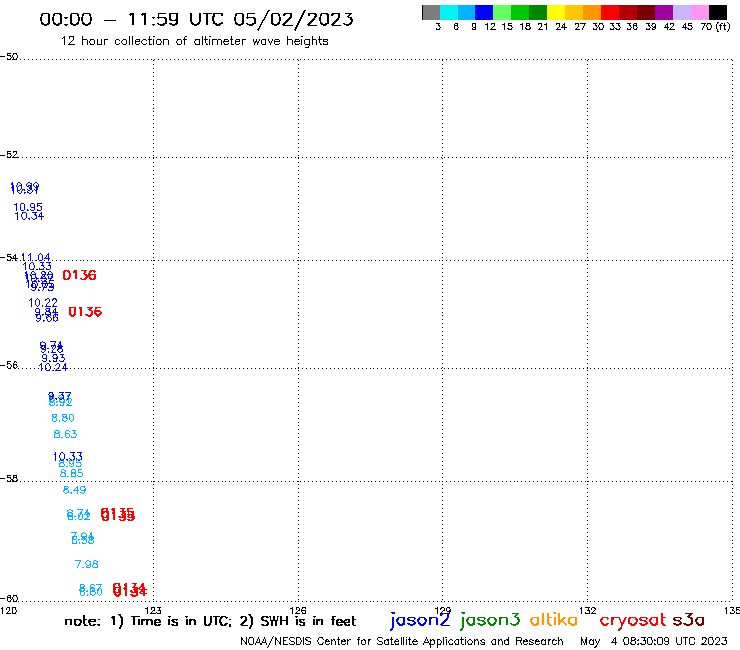This screenshot has width=740, height=650.
Task: Click the -56 latitude axis label
Action: (9, 365)
